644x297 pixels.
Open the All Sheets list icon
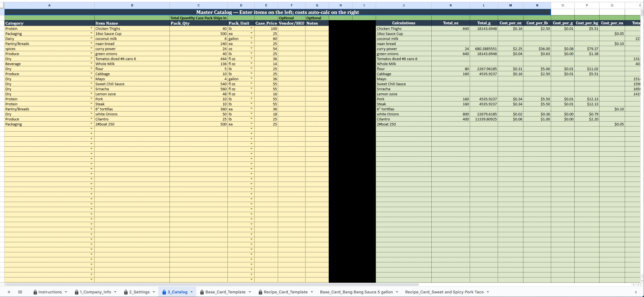[x=20, y=292]
